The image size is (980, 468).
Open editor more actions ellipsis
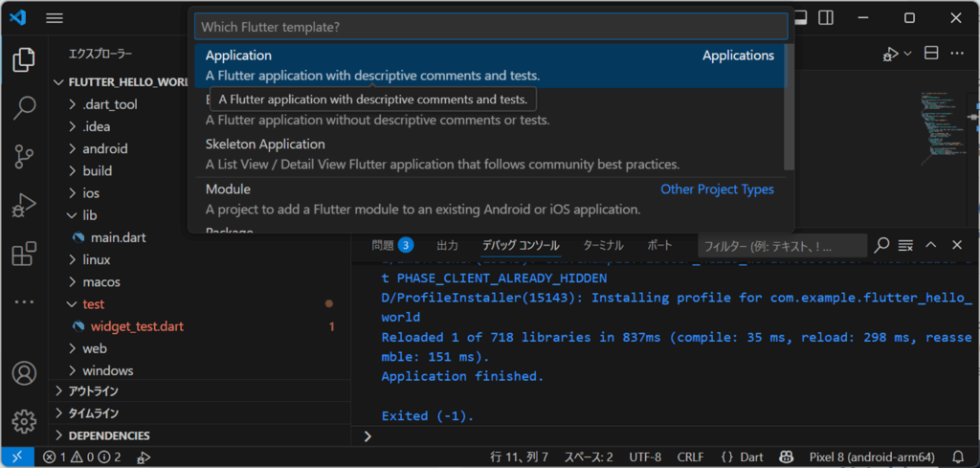click(x=957, y=54)
